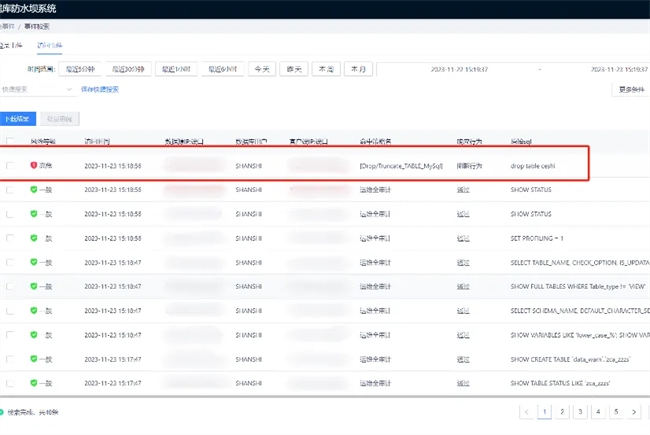Screen dimensions: 650x435
Task: Toggle the select-all checkbox in table header
Action: coord(10,141)
